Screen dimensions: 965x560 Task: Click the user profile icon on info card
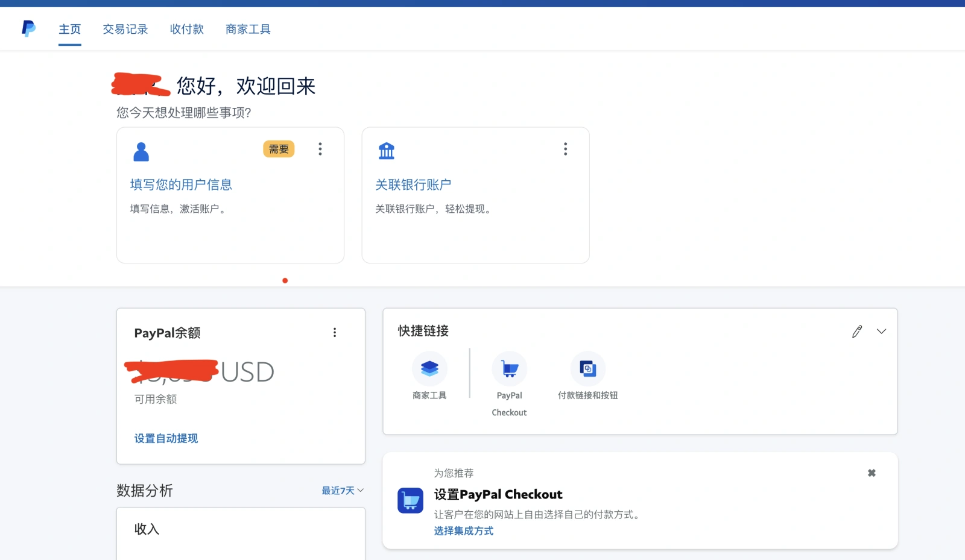point(141,151)
